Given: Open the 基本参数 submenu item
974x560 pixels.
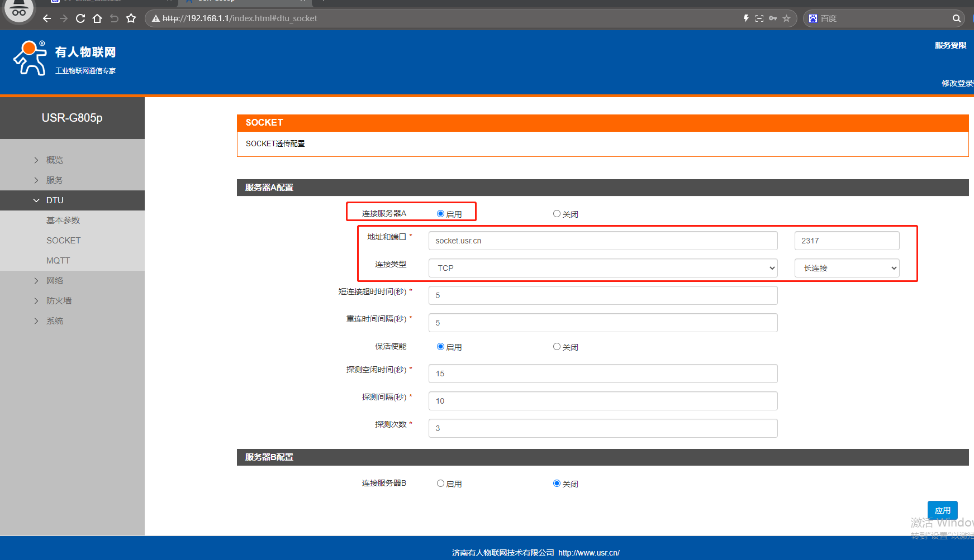Looking at the screenshot, I should pyautogui.click(x=63, y=221).
